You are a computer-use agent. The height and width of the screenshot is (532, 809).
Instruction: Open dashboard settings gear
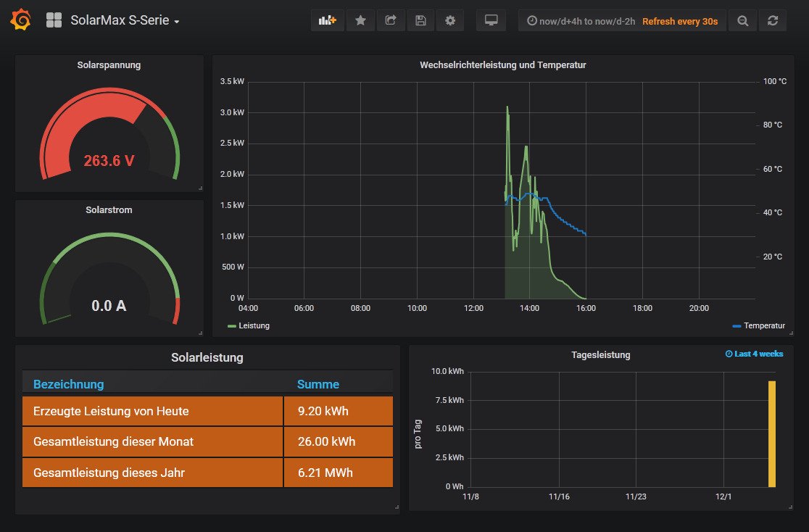(x=450, y=20)
